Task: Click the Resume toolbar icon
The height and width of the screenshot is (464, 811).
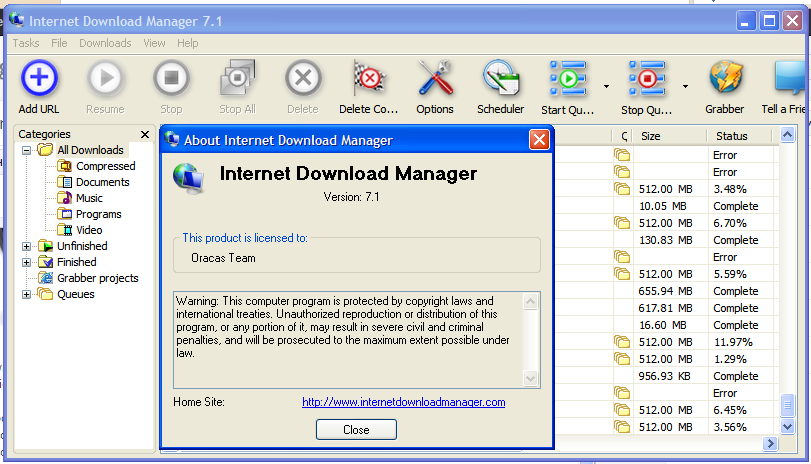Action: coord(105,78)
